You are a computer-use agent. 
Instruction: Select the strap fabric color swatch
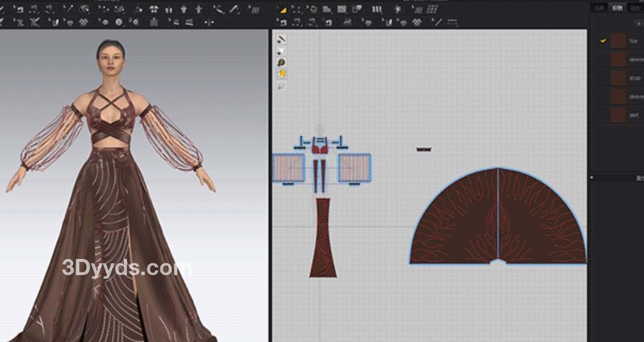click(x=618, y=78)
